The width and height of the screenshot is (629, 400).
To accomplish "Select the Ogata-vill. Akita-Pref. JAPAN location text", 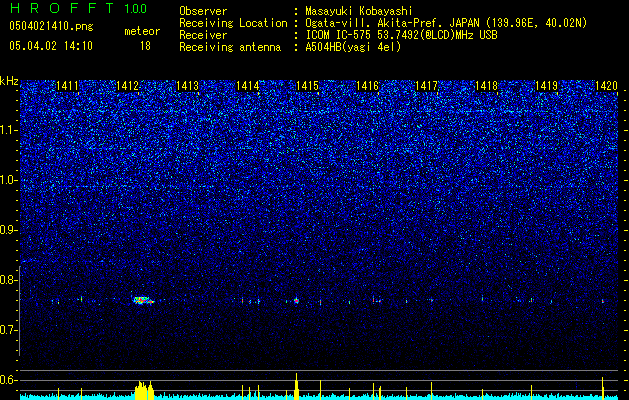I will pos(446,23).
